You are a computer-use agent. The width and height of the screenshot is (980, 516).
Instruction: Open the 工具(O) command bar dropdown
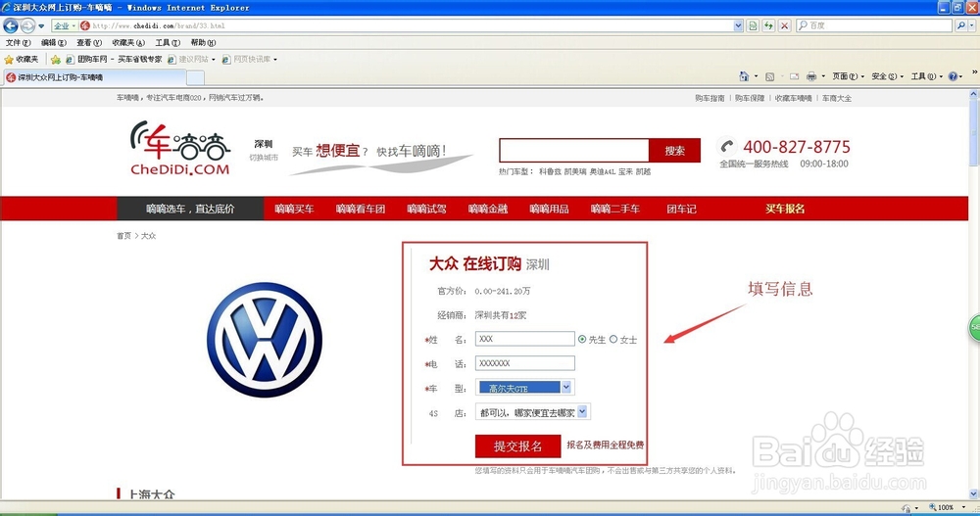pos(927,76)
